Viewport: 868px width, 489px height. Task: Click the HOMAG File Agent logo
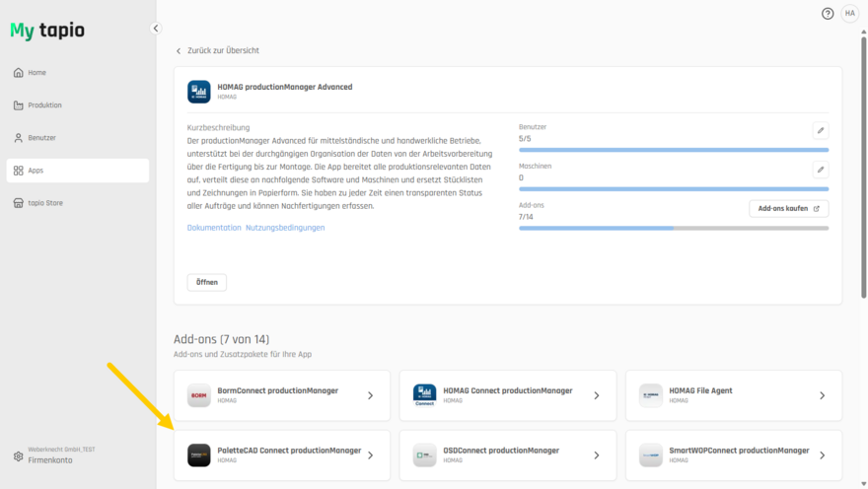(650, 395)
